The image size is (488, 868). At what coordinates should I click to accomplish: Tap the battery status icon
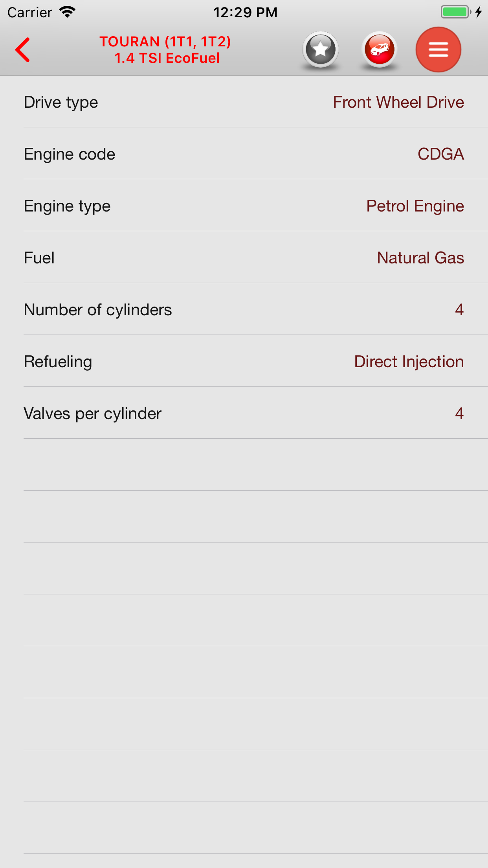455,12
